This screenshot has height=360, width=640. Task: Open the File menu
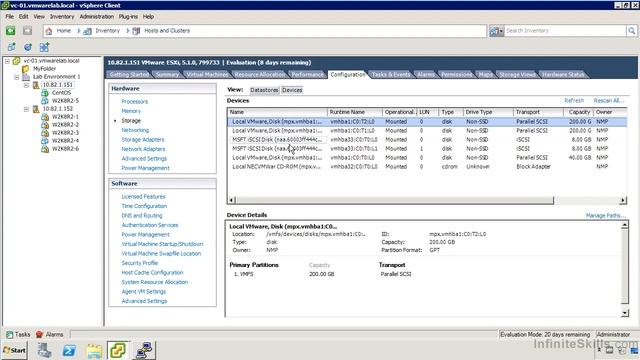9,17
